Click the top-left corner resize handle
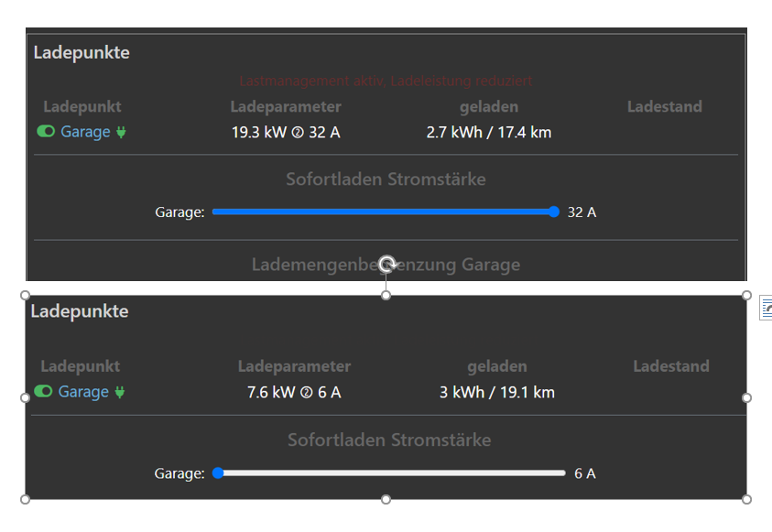 [x=26, y=295]
